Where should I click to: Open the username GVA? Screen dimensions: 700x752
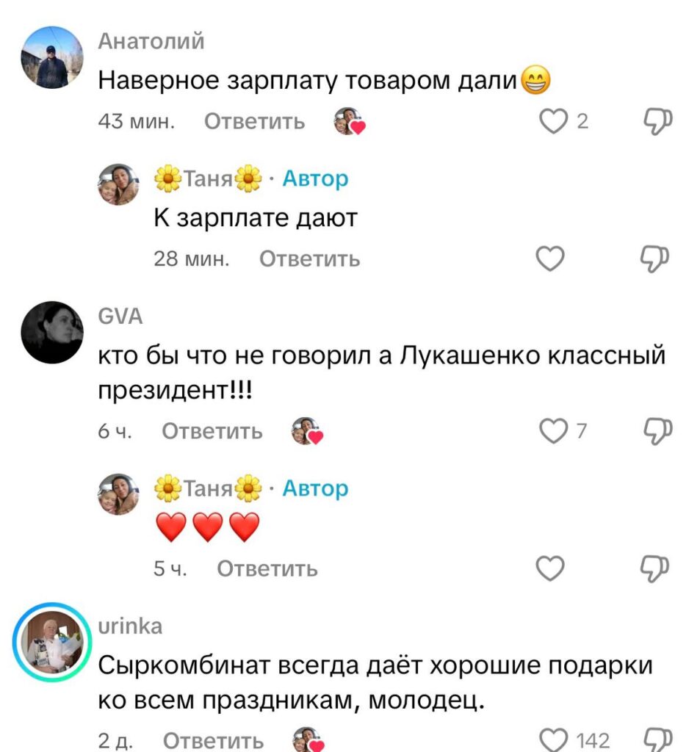tap(120, 317)
